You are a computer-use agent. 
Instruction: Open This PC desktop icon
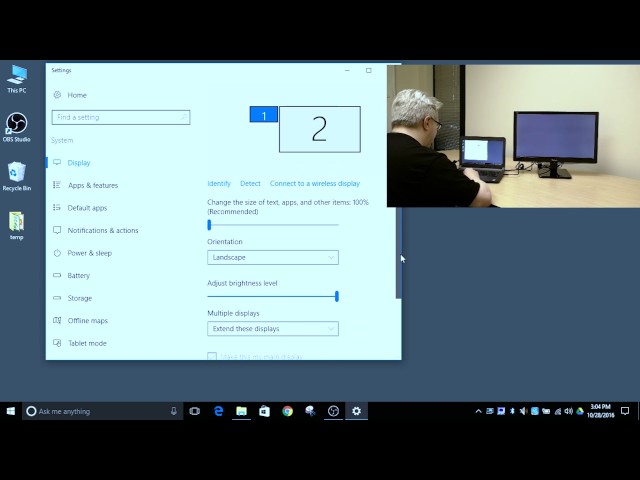point(17,80)
